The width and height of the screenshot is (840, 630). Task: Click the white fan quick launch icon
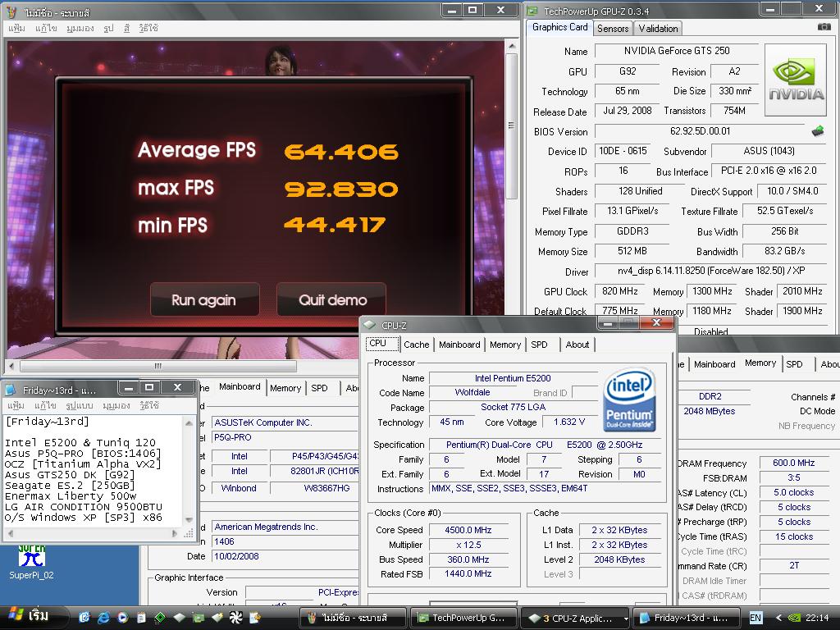[x=235, y=618]
